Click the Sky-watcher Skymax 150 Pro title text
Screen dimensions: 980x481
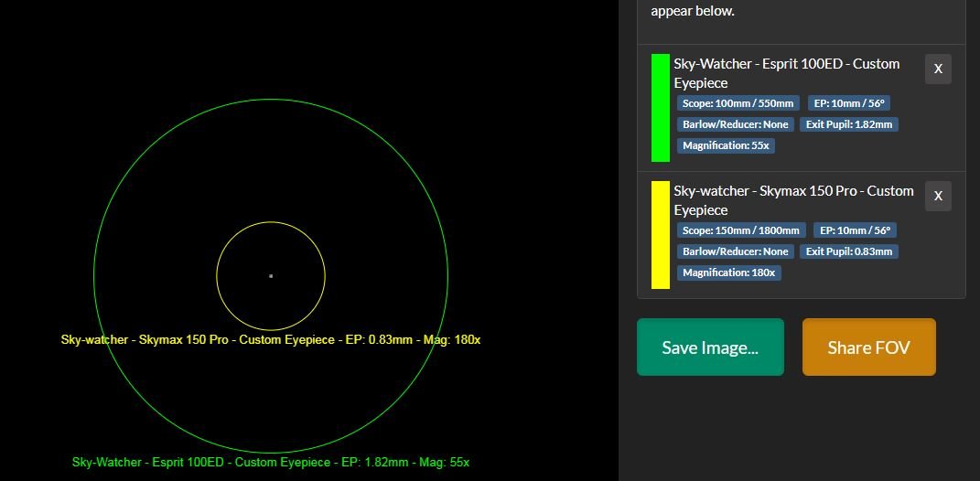click(793, 200)
